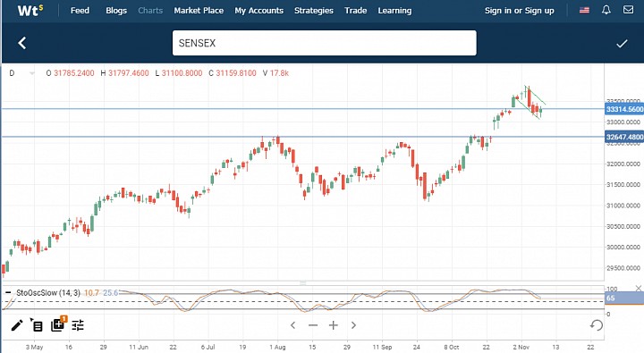This screenshot has height=353, width=644.
Task: Click the high value 31797.4600
Action: pyautogui.click(x=129, y=73)
